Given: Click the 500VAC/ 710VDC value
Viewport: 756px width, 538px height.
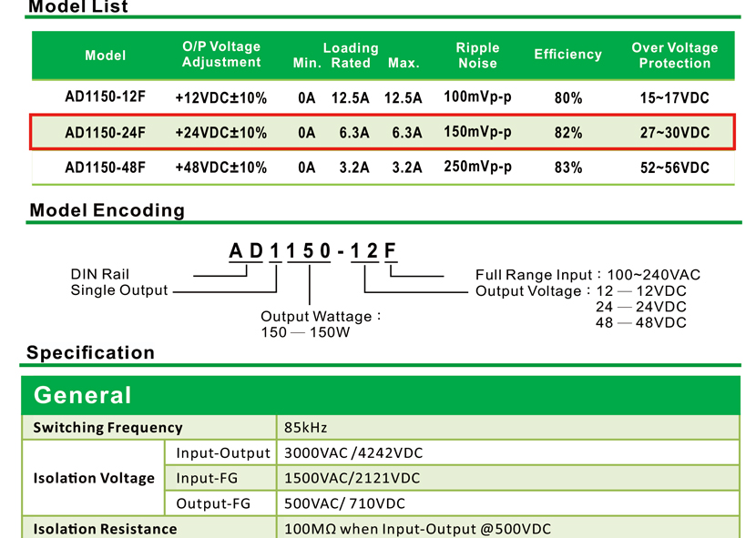Looking at the screenshot, I should coord(344,503).
